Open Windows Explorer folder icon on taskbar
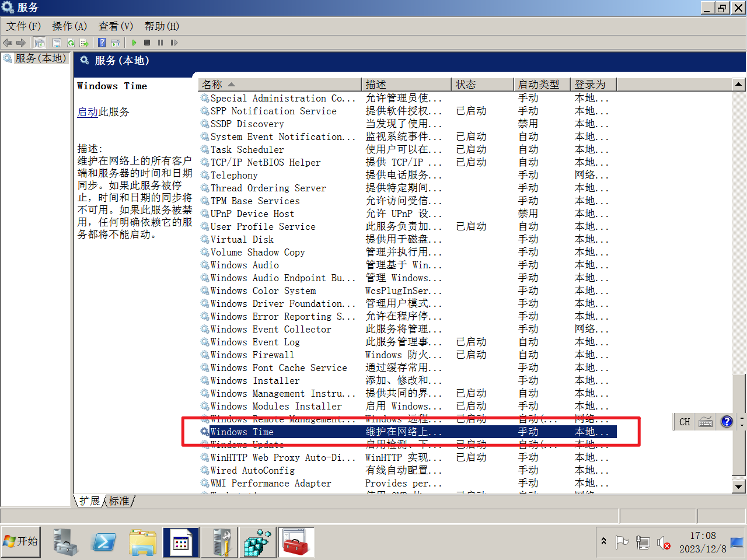Viewport: 747px width, 560px height. (142, 542)
